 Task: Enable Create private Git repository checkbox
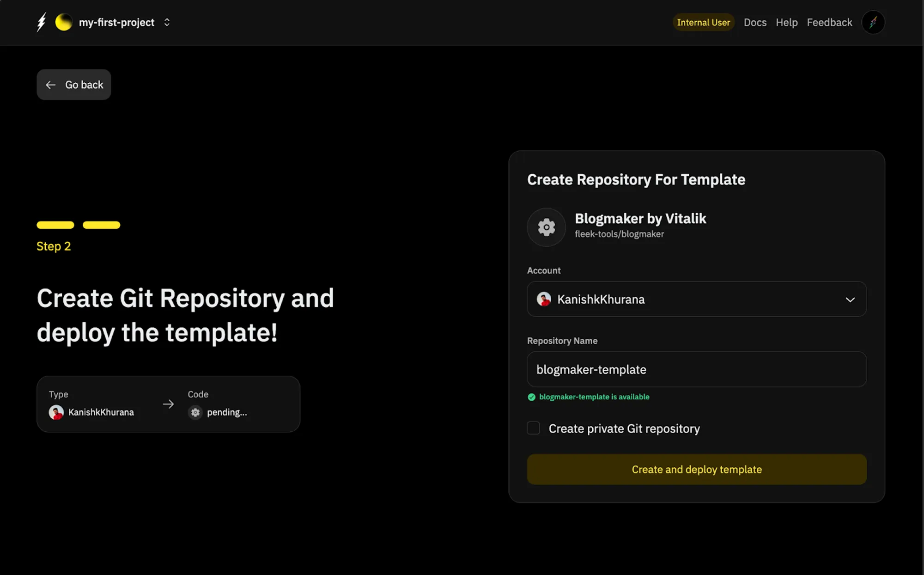(534, 428)
